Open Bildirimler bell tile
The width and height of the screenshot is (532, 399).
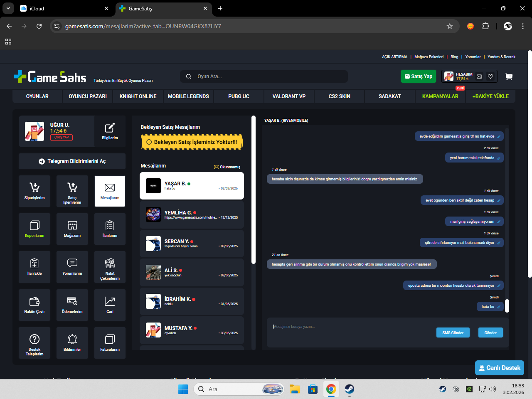[x=72, y=343]
